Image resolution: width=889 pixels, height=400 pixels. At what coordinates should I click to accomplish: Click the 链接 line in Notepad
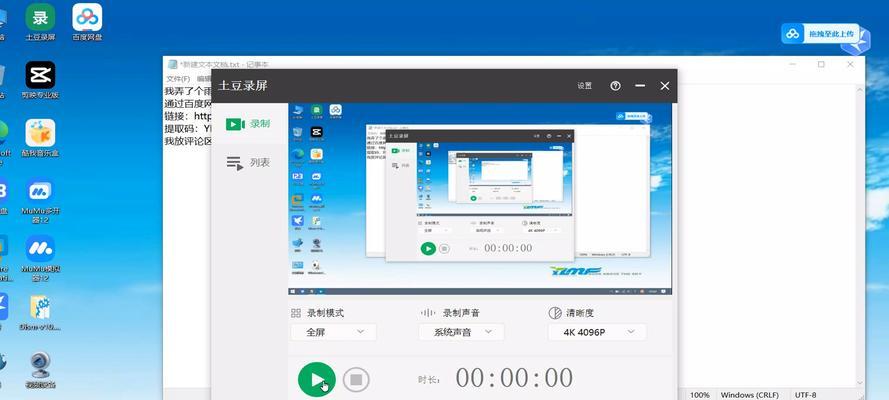(x=188, y=116)
